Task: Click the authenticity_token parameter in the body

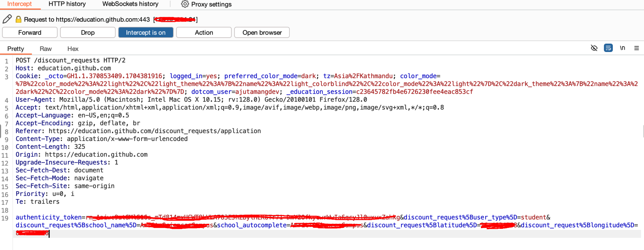Action: pos(48,217)
